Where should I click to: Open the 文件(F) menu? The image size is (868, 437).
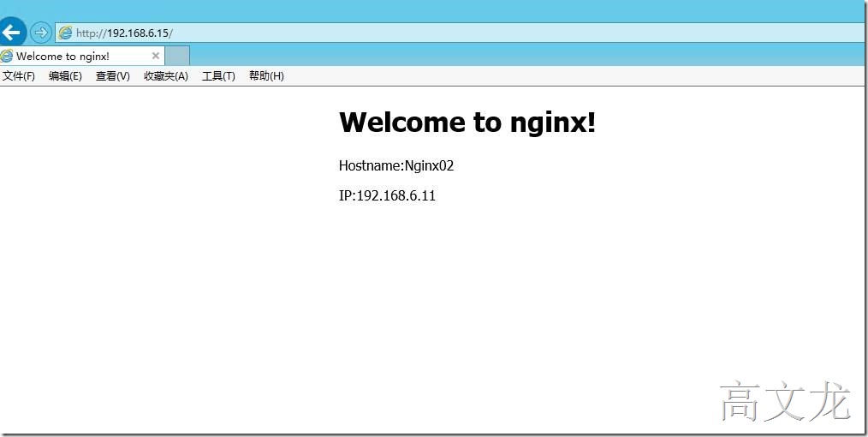click(x=18, y=76)
